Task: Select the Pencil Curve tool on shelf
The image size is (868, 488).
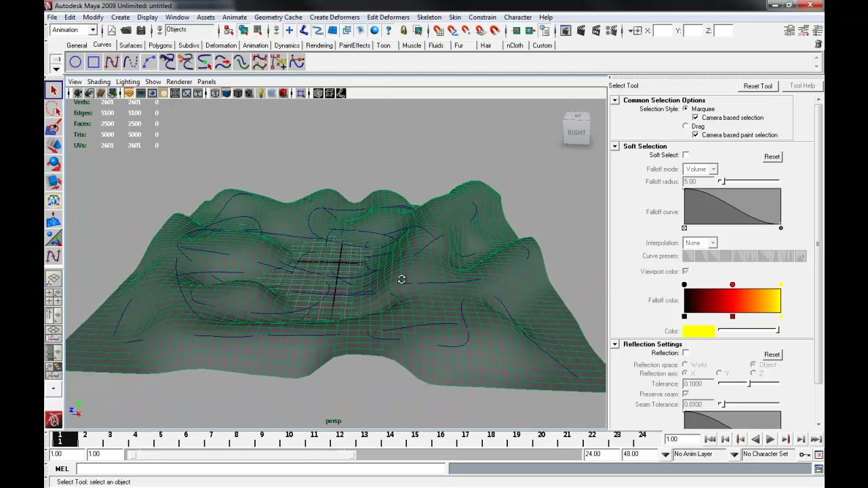Action: point(130,62)
